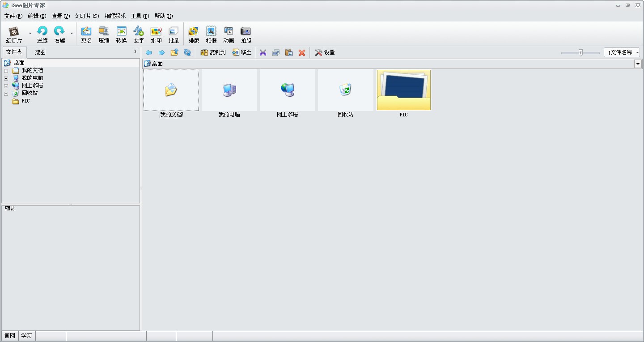This screenshot has height=342, width=644.
Task: Go forward with the right arrow icon
Action: pyautogui.click(x=161, y=52)
